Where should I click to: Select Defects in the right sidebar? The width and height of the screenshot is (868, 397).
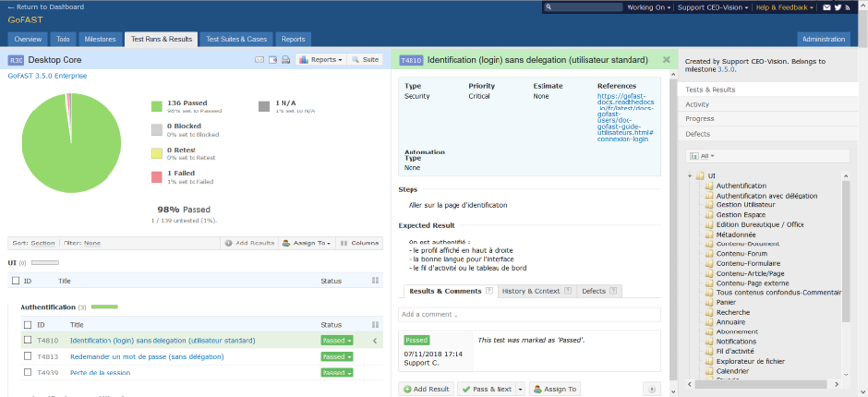click(x=768, y=134)
